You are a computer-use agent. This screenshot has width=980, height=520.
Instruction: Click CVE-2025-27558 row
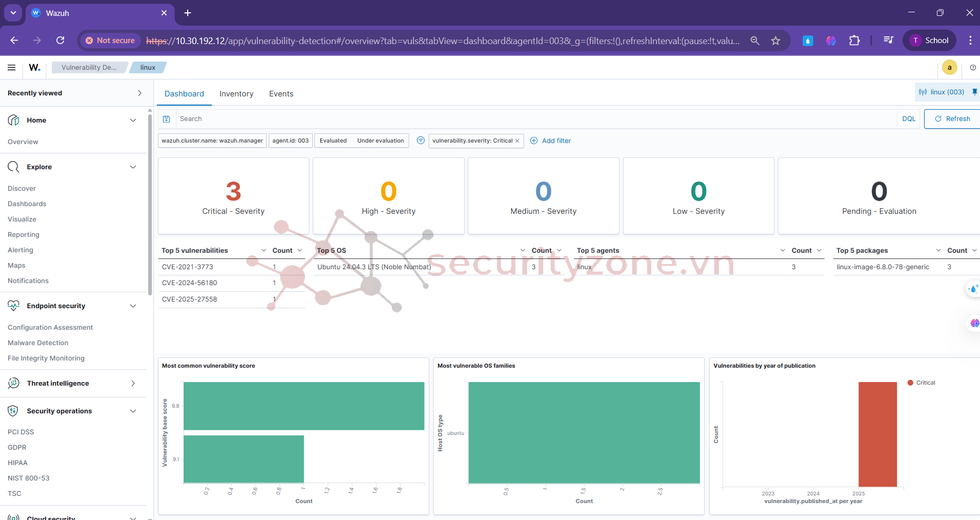click(x=232, y=299)
